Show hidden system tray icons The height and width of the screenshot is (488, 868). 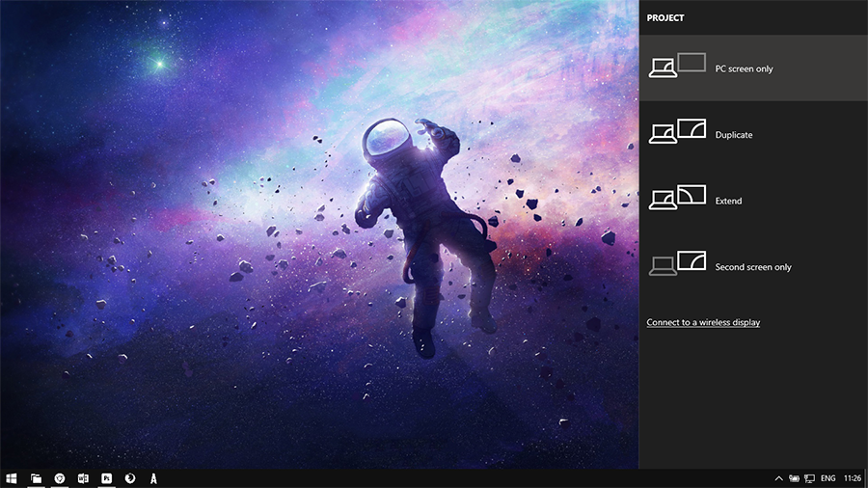point(778,478)
